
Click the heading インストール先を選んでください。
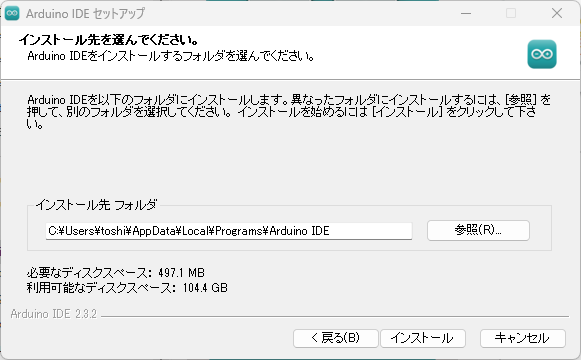tap(109, 40)
